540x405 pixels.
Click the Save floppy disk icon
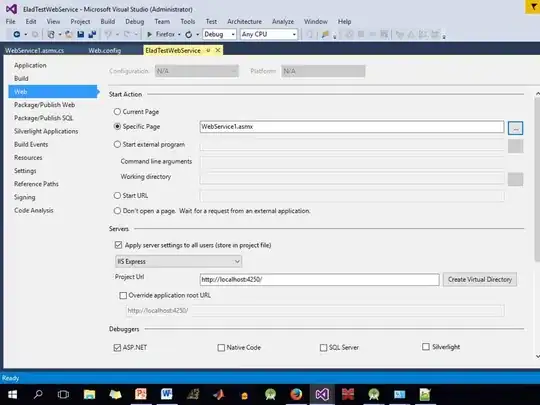(x=81, y=34)
